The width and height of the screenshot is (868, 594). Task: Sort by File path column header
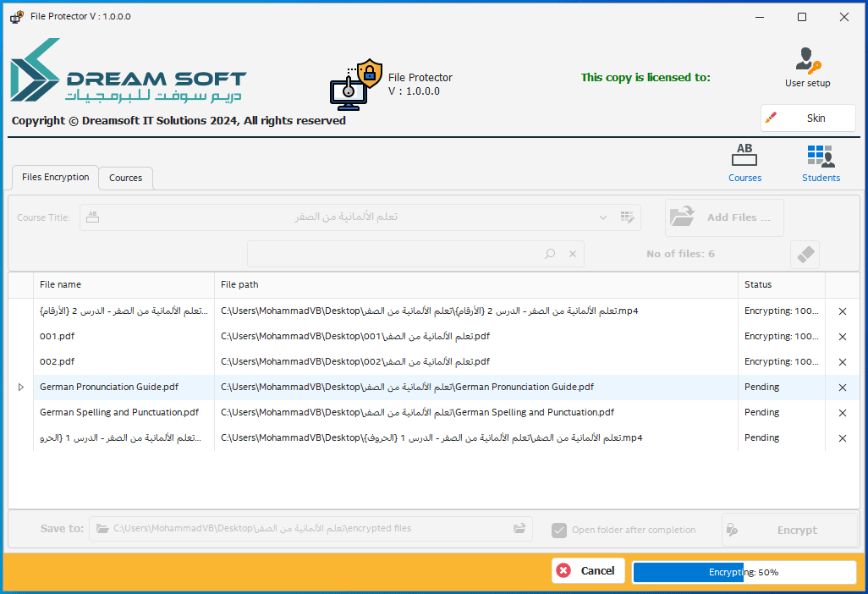pos(475,284)
